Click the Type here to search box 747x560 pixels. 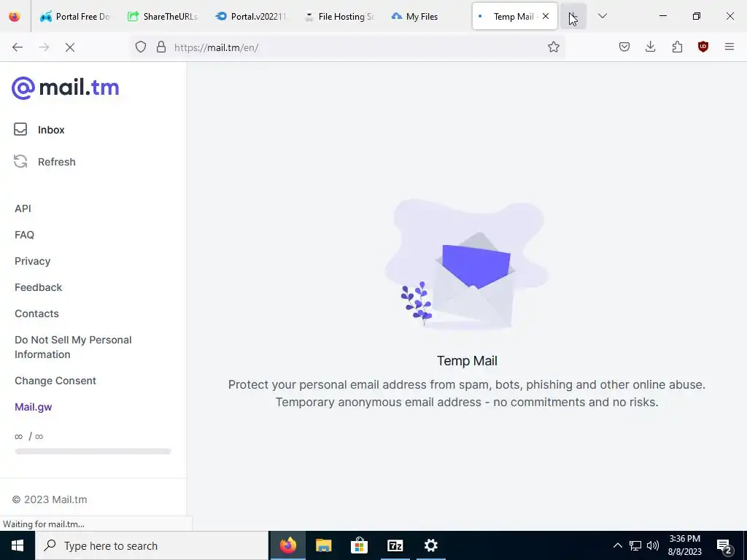[152, 545]
